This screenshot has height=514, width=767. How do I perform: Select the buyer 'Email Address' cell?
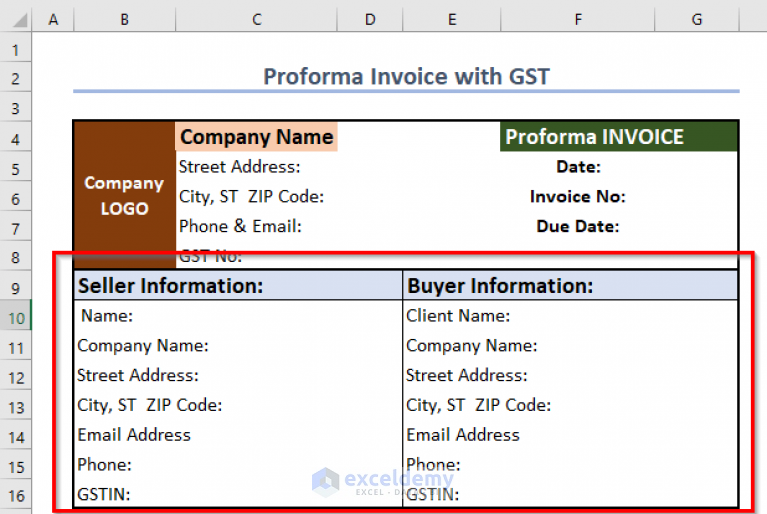coord(570,435)
